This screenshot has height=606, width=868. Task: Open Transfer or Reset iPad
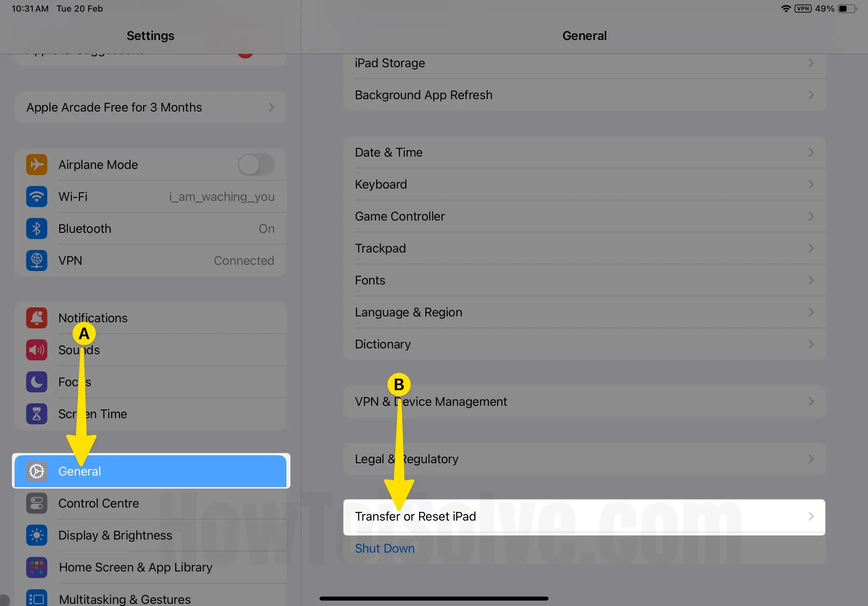[416, 517]
